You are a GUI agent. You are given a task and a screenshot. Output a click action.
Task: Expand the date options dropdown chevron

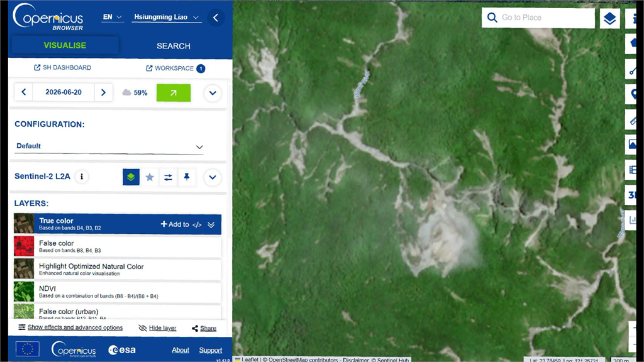tap(213, 93)
